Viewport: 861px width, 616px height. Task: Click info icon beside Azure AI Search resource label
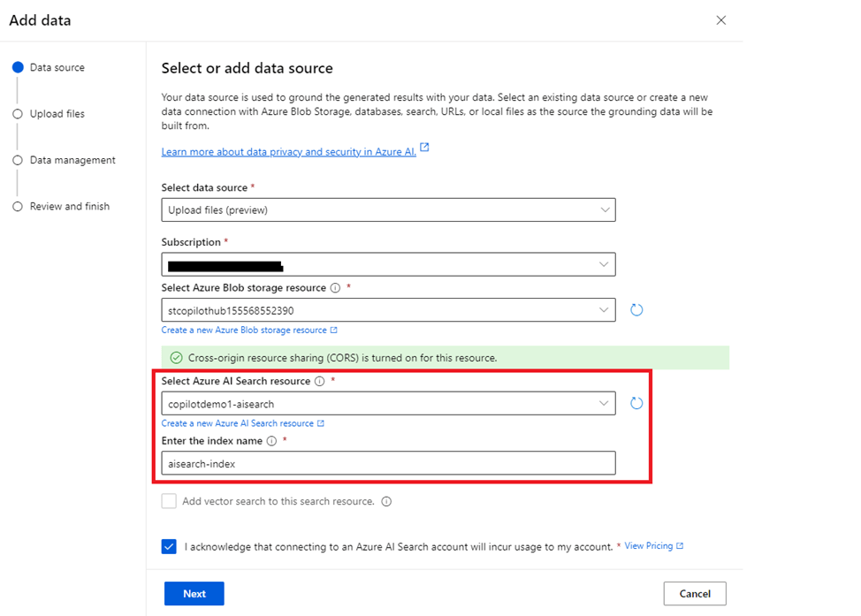click(320, 381)
